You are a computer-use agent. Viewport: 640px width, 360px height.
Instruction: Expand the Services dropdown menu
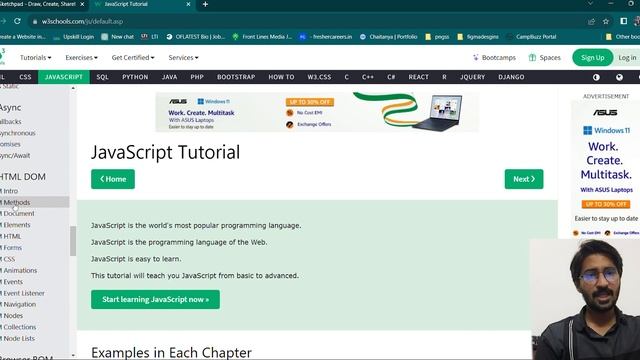(183, 58)
